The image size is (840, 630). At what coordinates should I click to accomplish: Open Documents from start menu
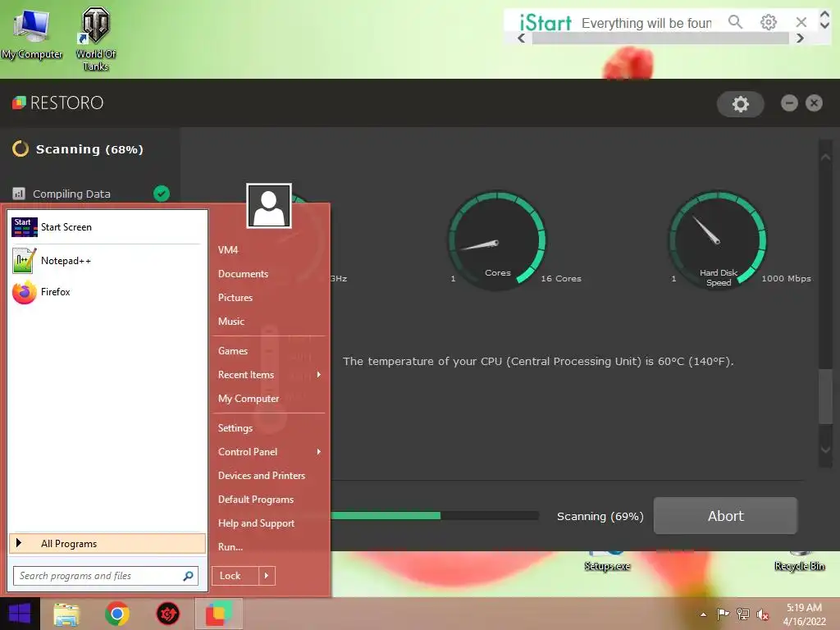(243, 274)
